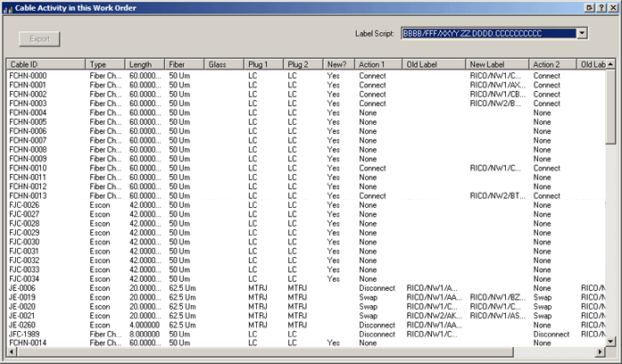Screen dimensions: 622x364
Task: Select row FCHN-0005
Action: (306, 121)
